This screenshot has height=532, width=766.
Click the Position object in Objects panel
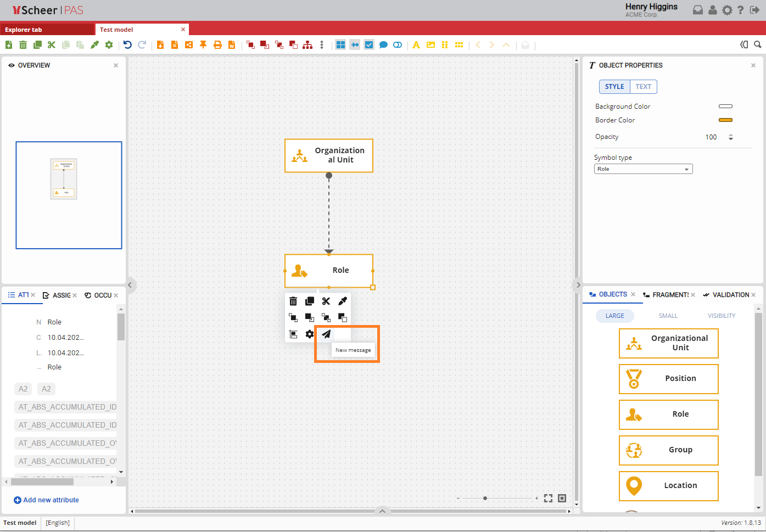(x=668, y=379)
